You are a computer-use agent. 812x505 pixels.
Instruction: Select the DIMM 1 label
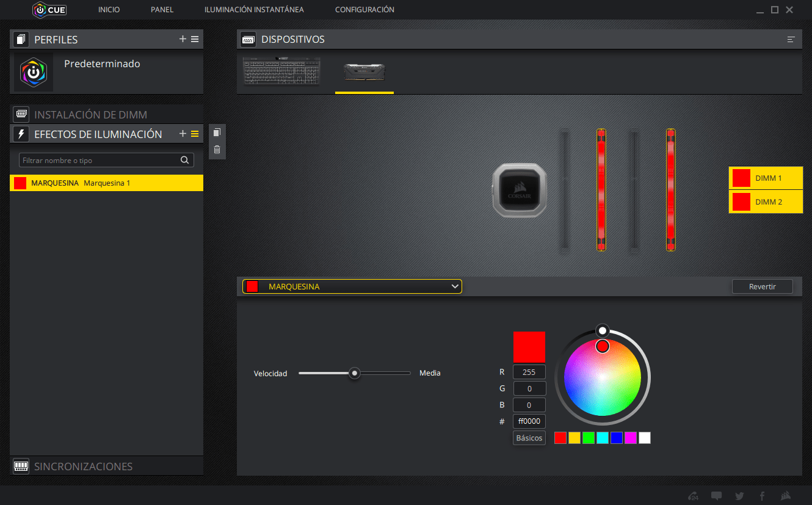click(766, 178)
